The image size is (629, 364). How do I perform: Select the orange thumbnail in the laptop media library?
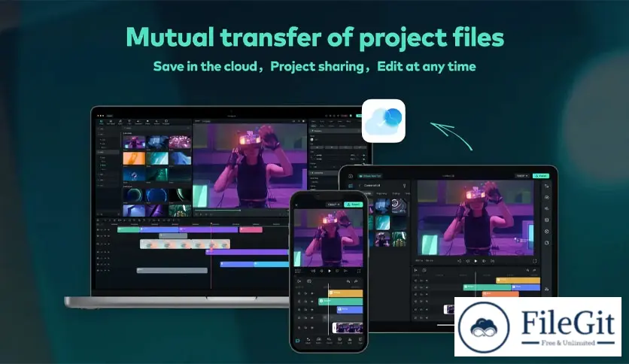tap(134, 159)
